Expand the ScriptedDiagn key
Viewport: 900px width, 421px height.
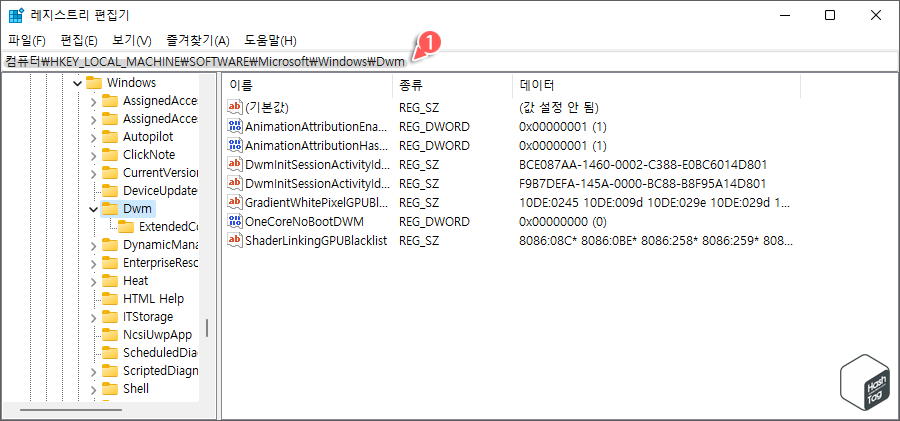(x=94, y=371)
